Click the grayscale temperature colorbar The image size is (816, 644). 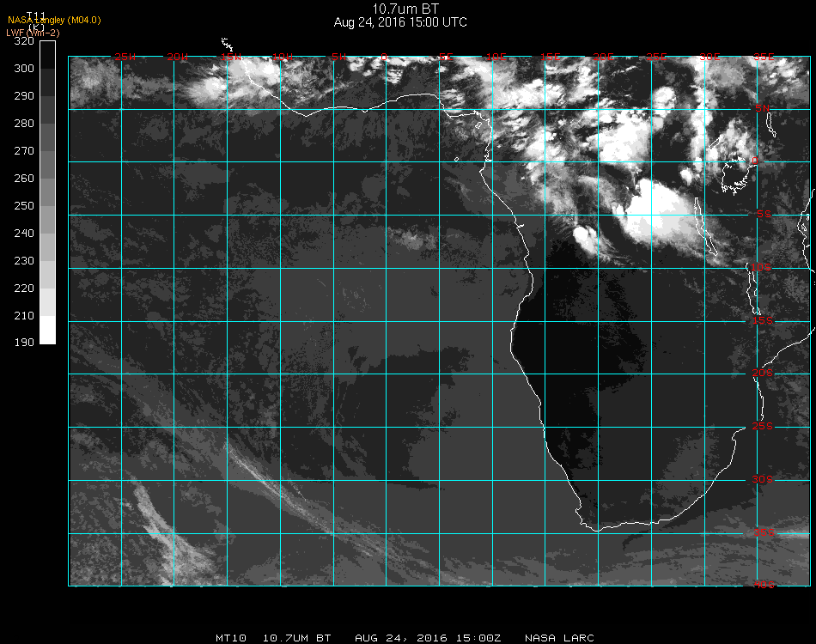47,192
